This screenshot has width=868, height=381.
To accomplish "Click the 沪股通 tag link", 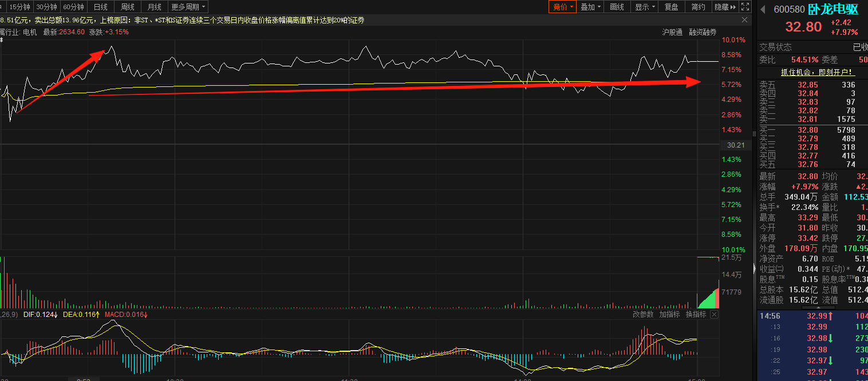I will [672, 32].
